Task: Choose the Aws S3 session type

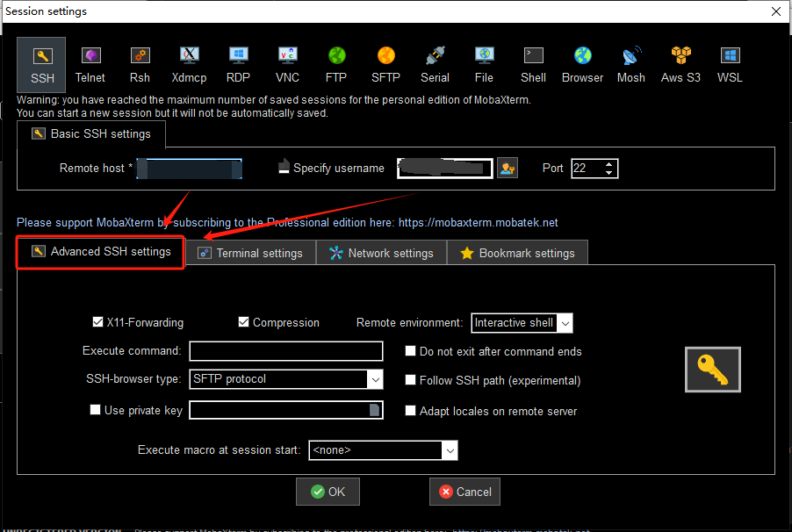Action: click(680, 64)
